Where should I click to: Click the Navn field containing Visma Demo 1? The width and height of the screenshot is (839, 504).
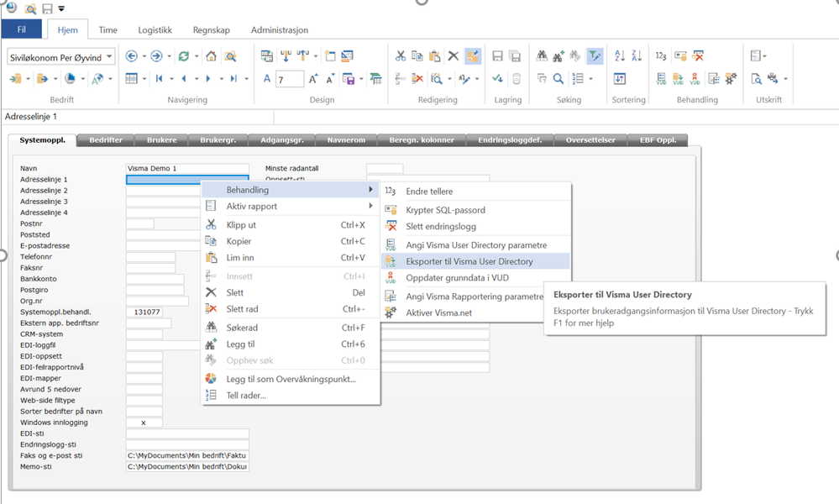tap(187, 169)
